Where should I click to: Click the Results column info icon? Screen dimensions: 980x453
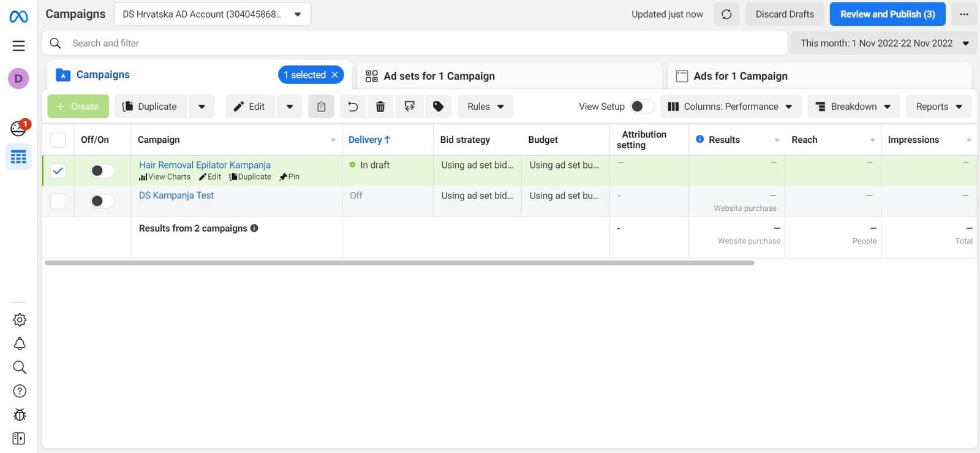700,140
